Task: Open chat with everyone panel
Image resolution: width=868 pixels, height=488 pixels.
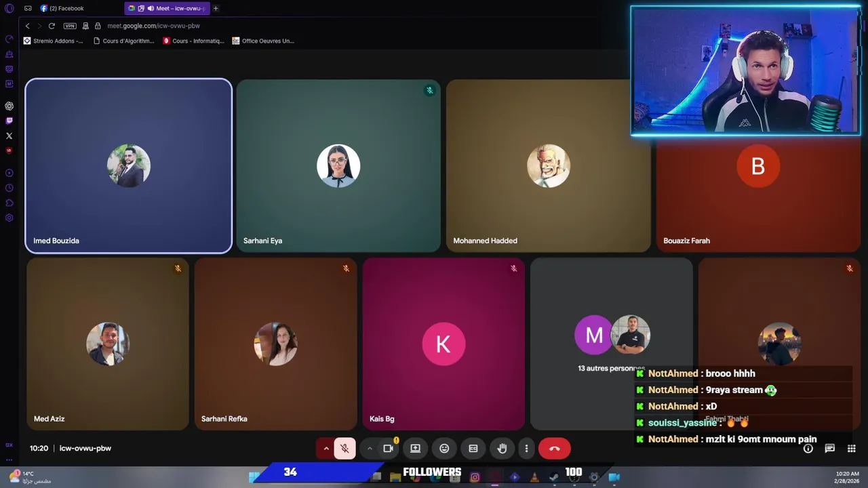Action: pyautogui.click(x=830, y=448)
